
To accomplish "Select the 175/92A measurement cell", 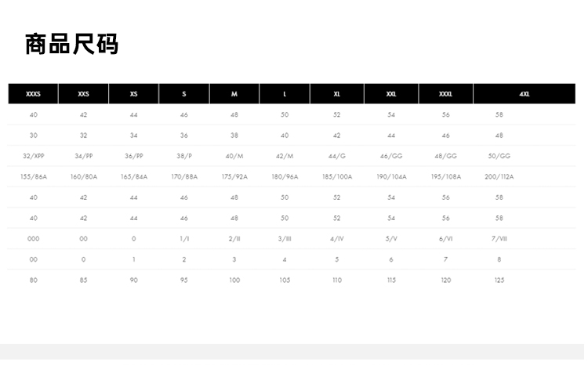I will (234, 177).
